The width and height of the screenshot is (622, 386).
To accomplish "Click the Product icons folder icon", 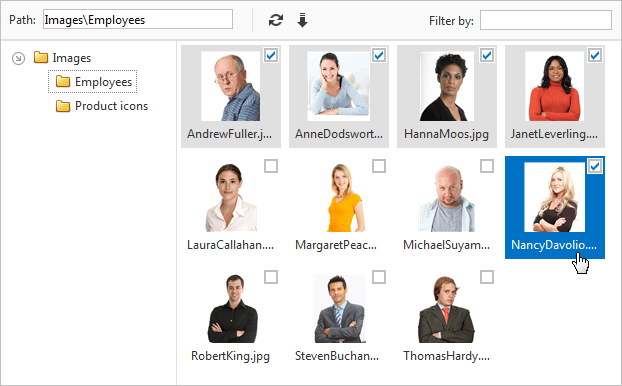I will click(63, 106).
